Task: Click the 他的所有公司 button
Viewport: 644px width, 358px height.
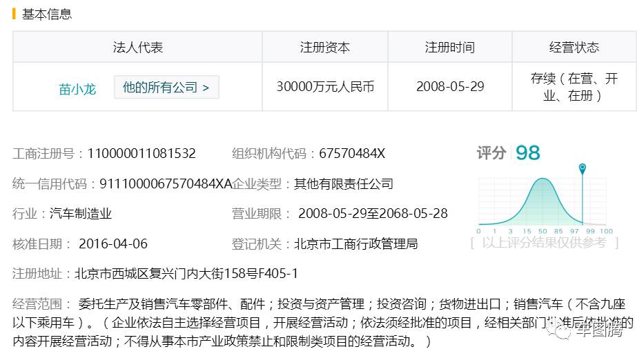Action: tap(166, 87)
